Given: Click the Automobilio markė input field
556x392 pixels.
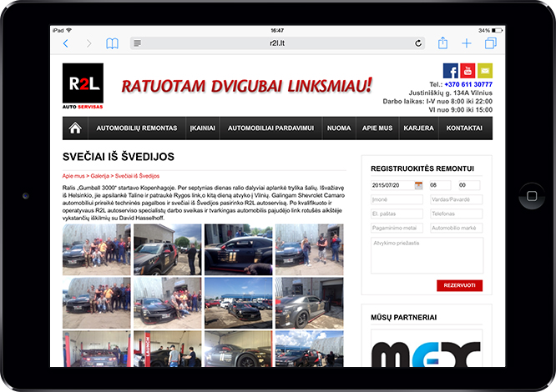Looking at the screenshot, I should point(457,228).
